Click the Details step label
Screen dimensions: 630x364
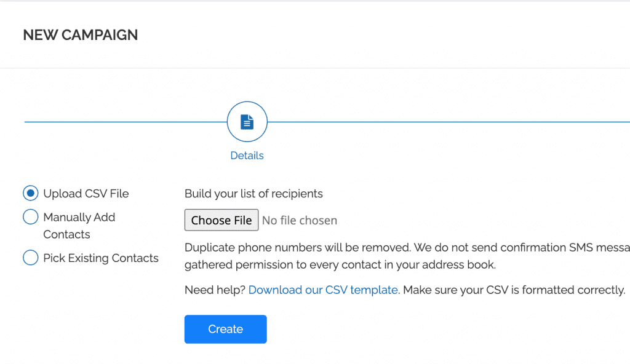(x=247, y=156)
